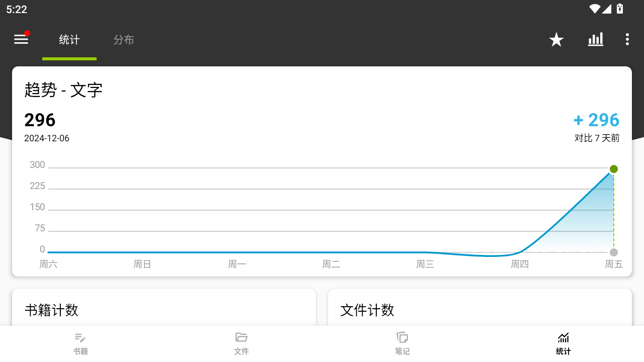Image resolution: width=644 pixels, height=362 pixels.
Task: Go to 书籍 in bottom navigation
Action: pyautogui.click(x=80, y=343)
